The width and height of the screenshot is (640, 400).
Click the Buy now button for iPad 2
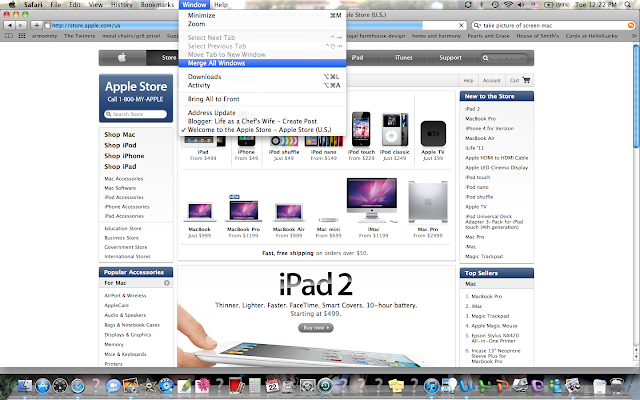point(316,328)
